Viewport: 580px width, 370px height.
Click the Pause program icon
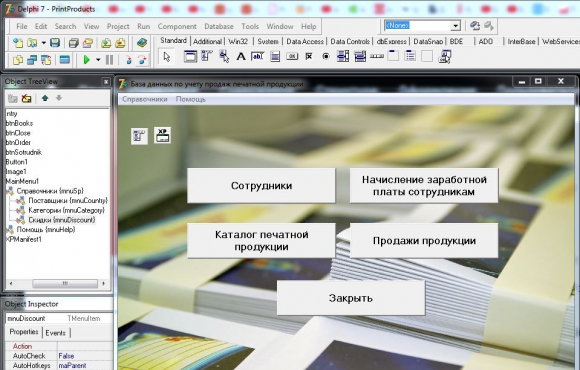(x=109, y=60)
